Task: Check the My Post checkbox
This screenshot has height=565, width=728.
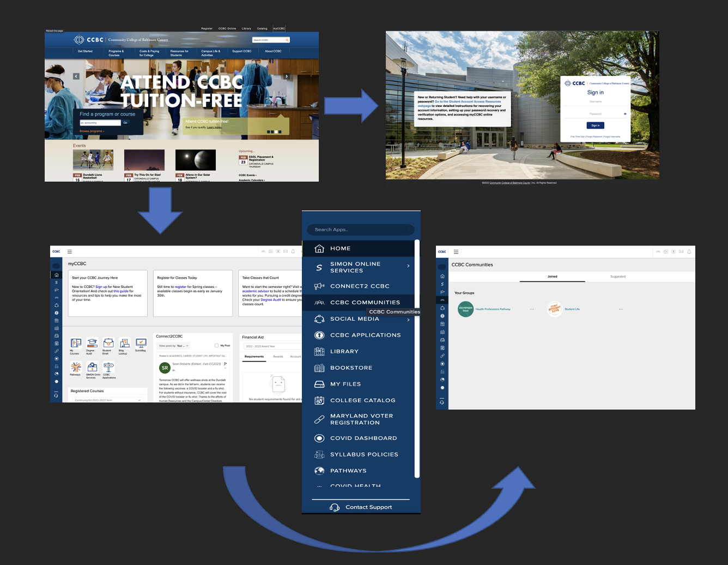Action: point(216,346)
